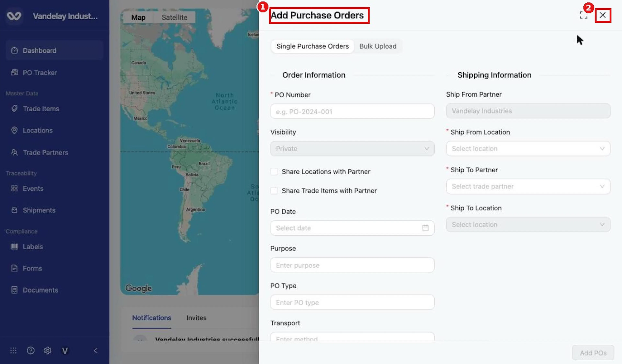Collapse the sidebar with the arrow

click(96, 350)
